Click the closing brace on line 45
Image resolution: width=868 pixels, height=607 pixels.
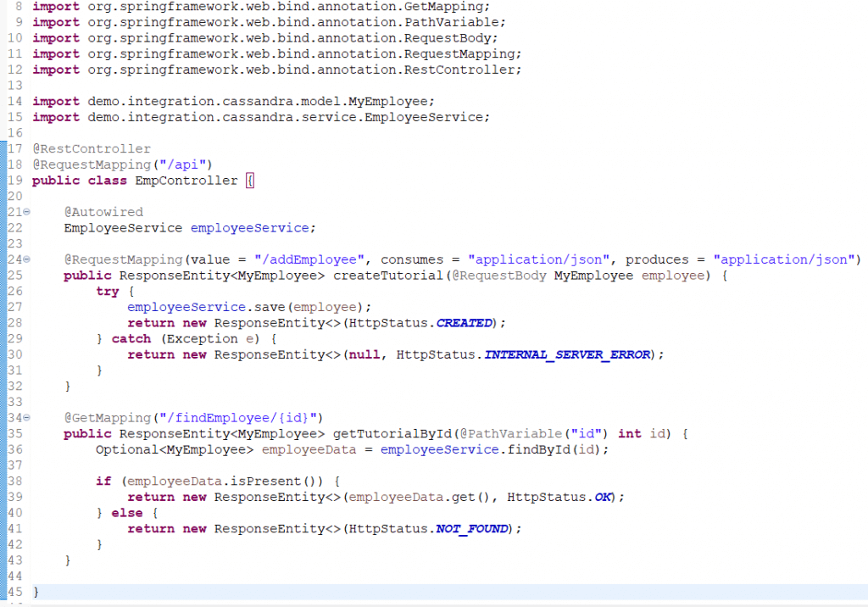point(36,592)
